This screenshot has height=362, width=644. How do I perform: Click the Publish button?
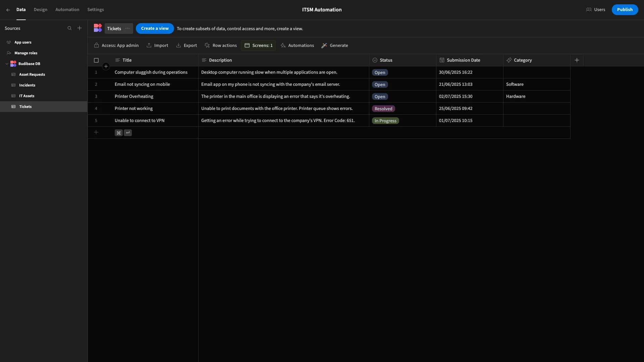[625, 10]
